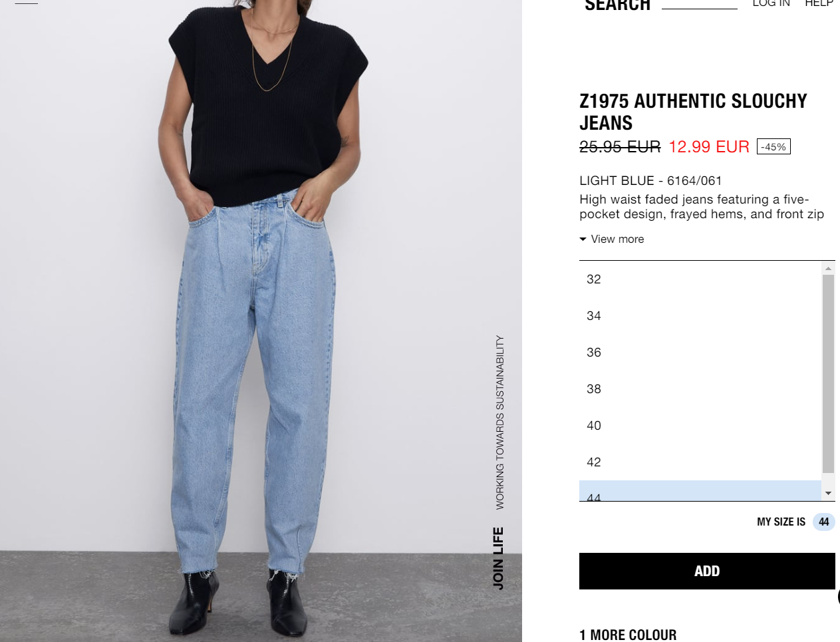Open the hamburger menu icon
The height and width of the screenshot is (642, 840).
[x=26, y=3]
